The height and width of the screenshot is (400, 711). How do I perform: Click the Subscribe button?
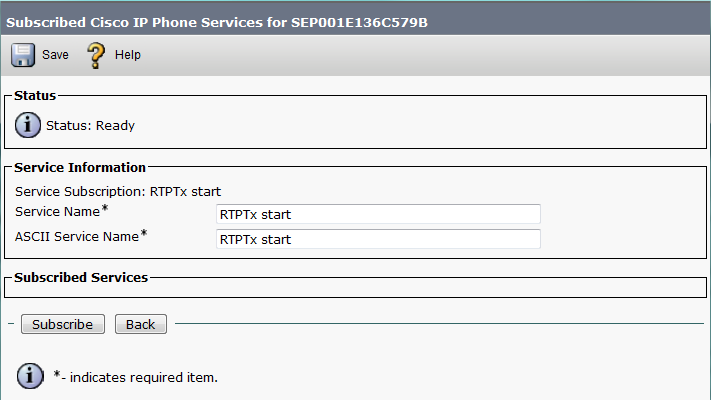pos(62,324)
